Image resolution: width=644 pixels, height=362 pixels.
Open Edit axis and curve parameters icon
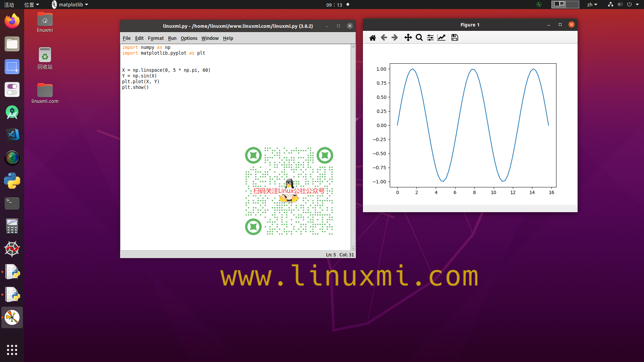tap(441, 38)
